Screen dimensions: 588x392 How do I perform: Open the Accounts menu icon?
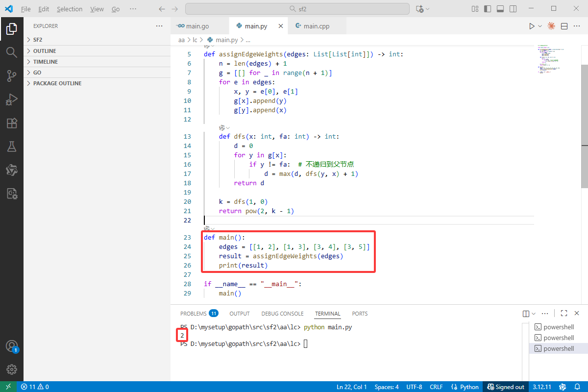pyautogui.click(x=12, y=346)
